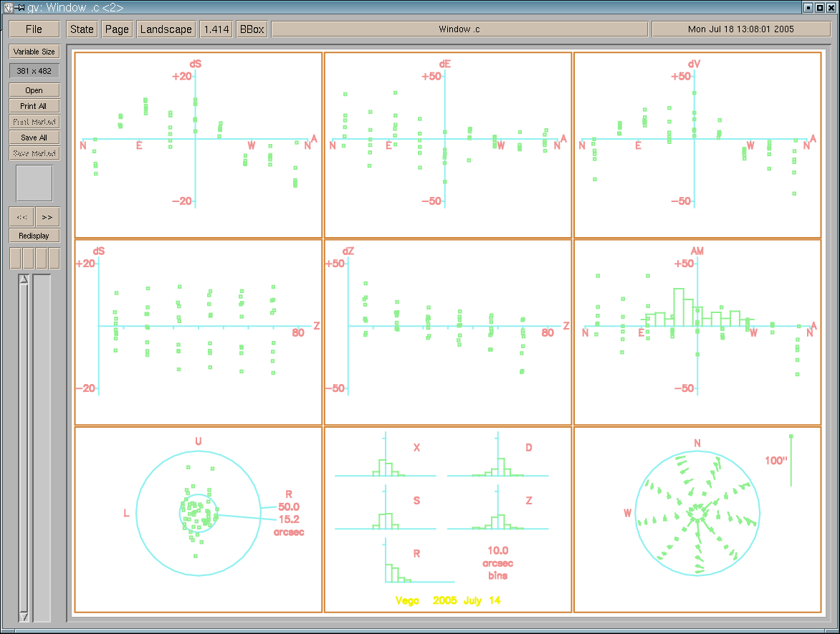This screenshot has height=634, width=840.
Task: Click the Variable Size button
Action: [34, 52]
